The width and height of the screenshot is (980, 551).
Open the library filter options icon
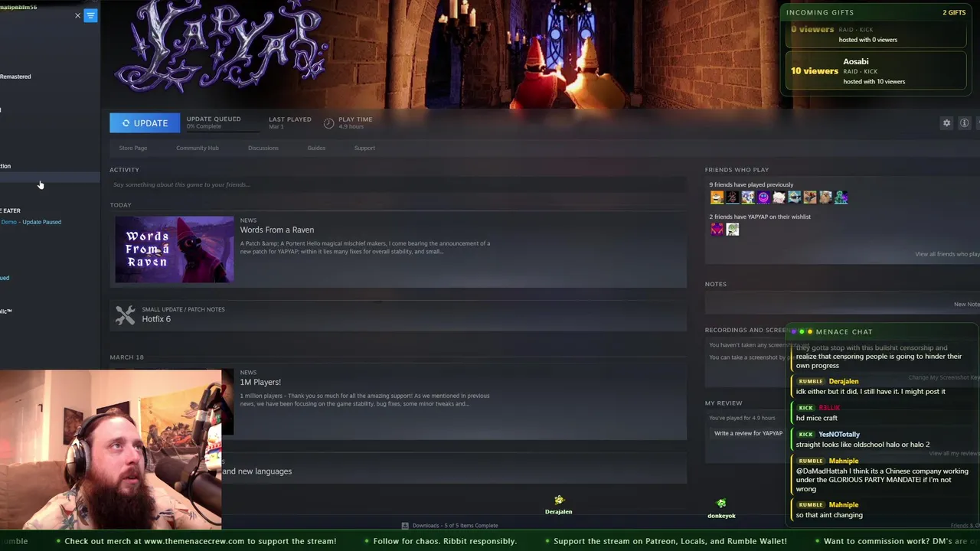(91, 15)
